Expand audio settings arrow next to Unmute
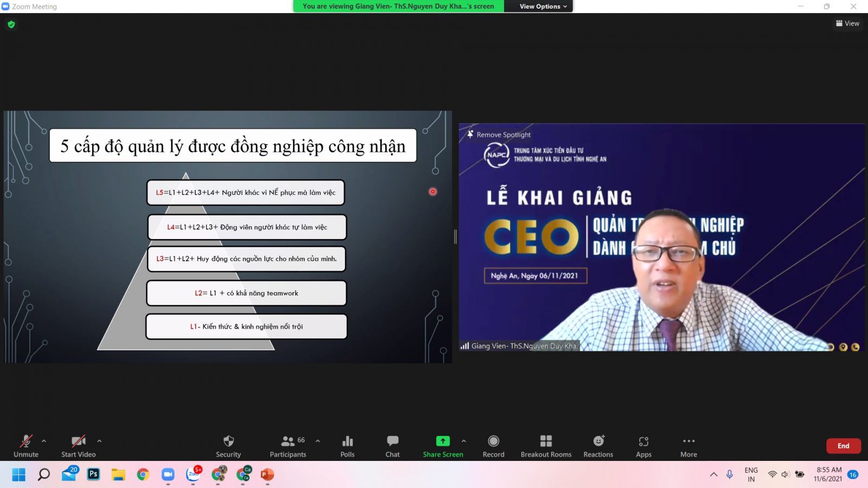 point(44,441)
